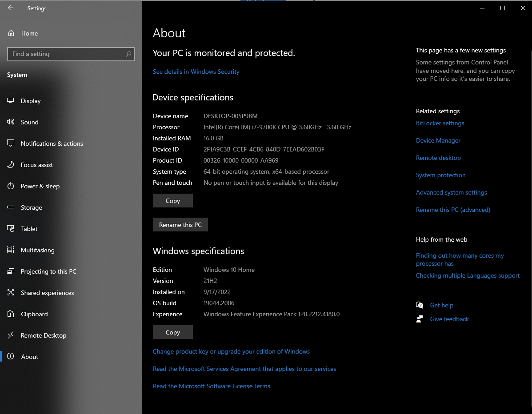This screenshot has height=414, width=532.
Task: Open Device Manager link
Action: coord(438,140)
